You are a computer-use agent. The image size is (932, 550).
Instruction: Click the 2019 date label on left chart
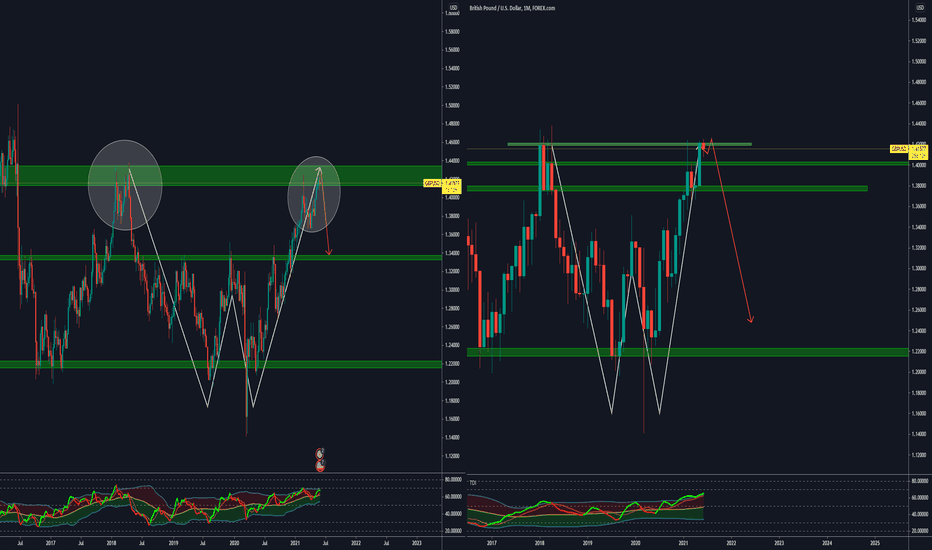click(x=173, y=543)
